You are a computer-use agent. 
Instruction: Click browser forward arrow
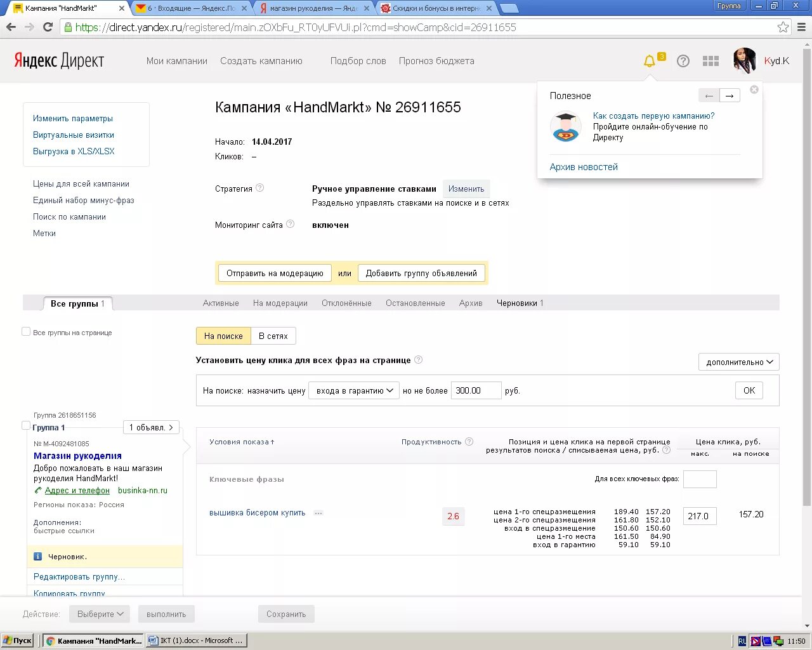point(29,27)
